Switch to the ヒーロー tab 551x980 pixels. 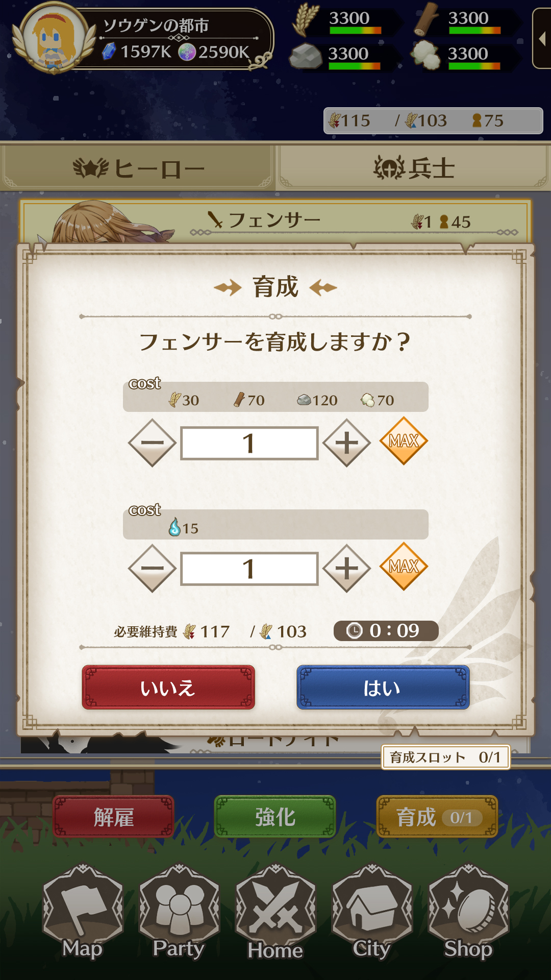[138, 168]
